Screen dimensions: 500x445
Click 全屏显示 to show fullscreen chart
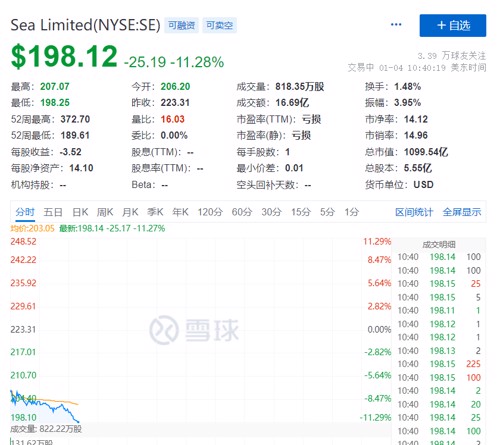click(x=462, y=212)
